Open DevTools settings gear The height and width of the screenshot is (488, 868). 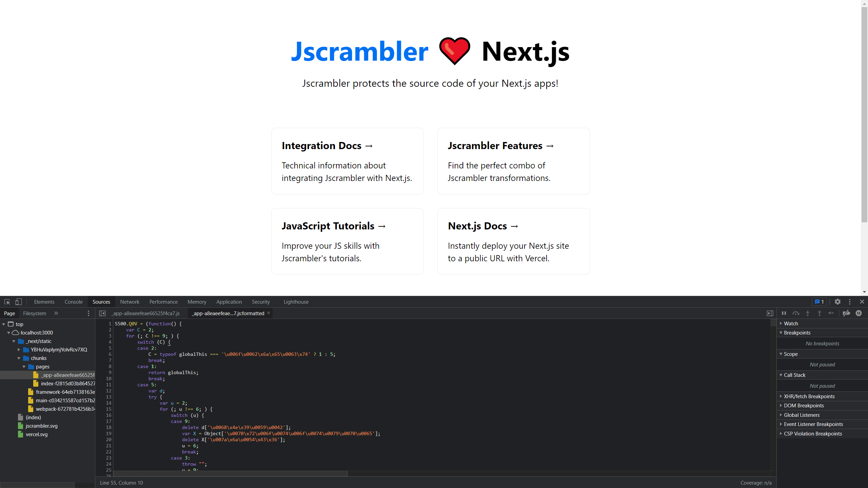click(x=837, y=302)
